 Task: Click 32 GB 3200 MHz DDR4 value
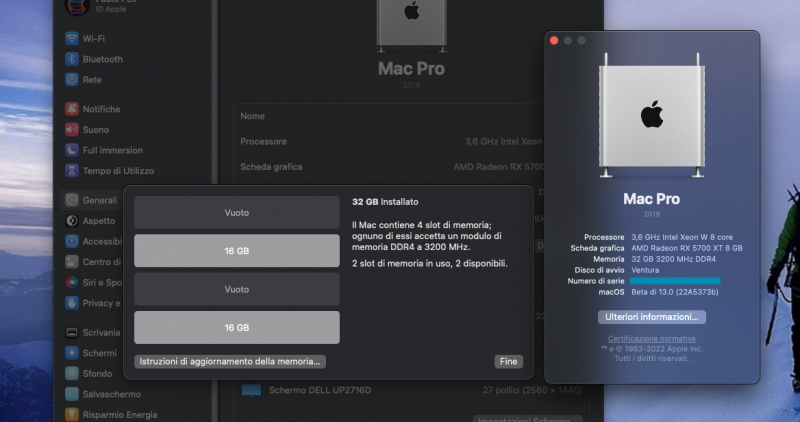(x=673, y=259)
